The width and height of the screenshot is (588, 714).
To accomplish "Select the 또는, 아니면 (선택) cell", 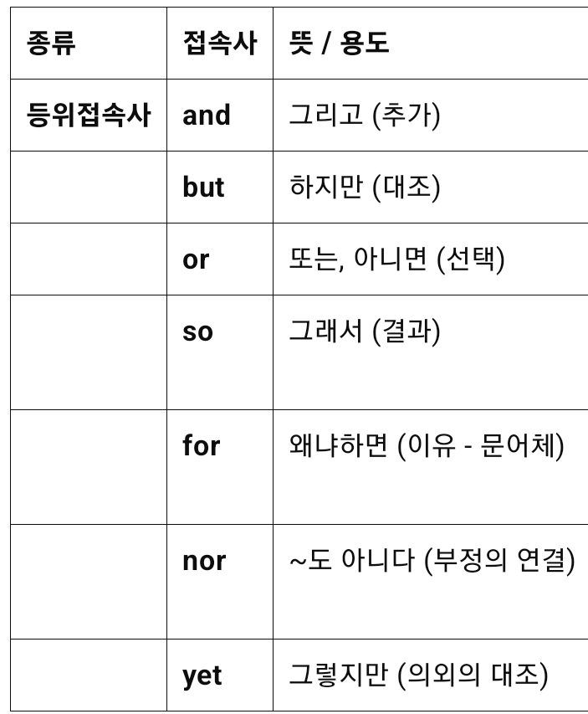I will point(396,259).
